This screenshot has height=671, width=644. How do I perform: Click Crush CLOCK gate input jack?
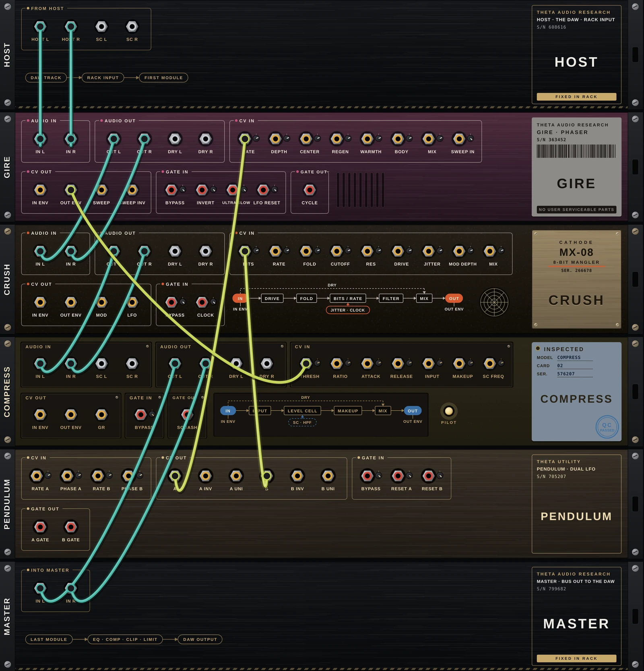(x=202, y=302)
